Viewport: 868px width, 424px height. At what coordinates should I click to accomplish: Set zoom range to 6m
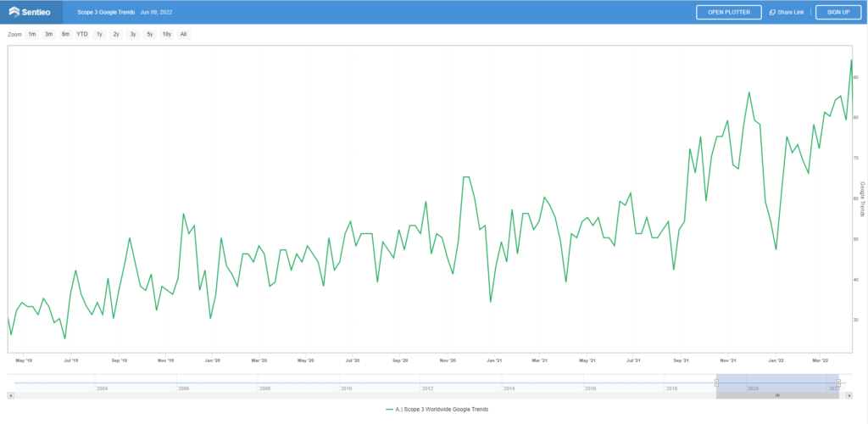coord(65,34)
